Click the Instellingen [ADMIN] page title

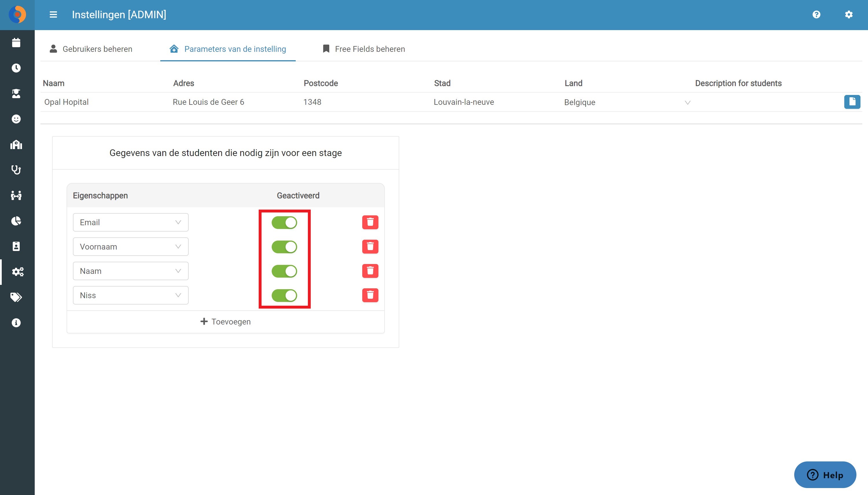tap(119, 15)
